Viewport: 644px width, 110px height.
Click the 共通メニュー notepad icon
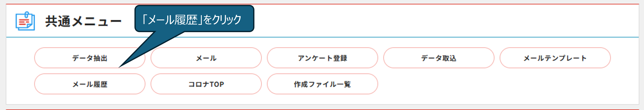coord(25,21)
